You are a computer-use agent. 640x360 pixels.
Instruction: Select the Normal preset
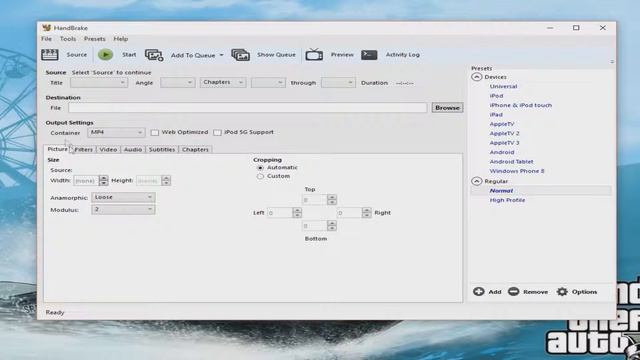pyautogui.click(x=501, y=191)
